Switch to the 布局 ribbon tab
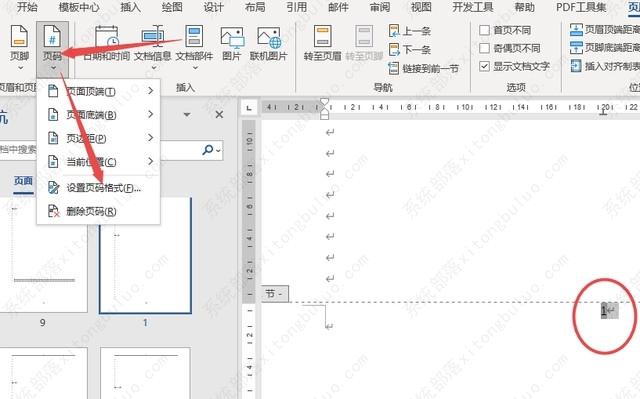 [255, 7]
